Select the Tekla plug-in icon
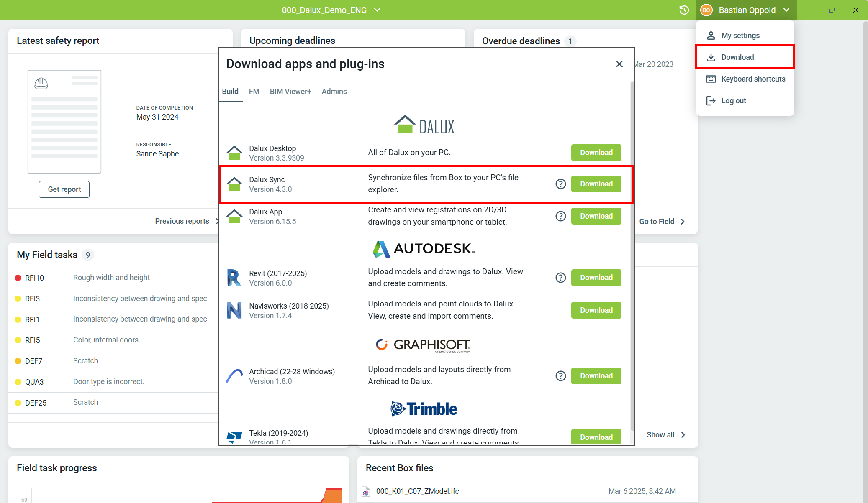This screenshot has height=503, width=868. click(234, 437)
